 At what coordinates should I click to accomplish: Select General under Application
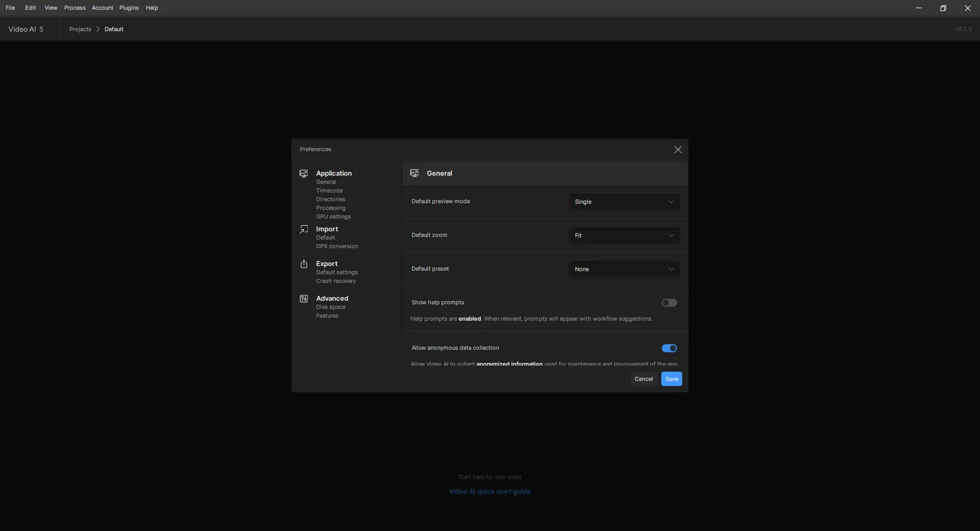point(326,182)
